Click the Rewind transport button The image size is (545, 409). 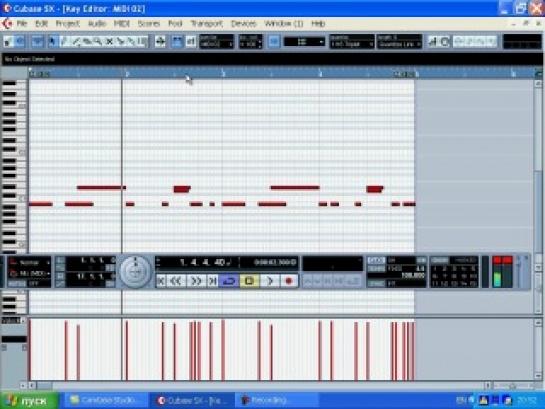[x=176, y=281]
